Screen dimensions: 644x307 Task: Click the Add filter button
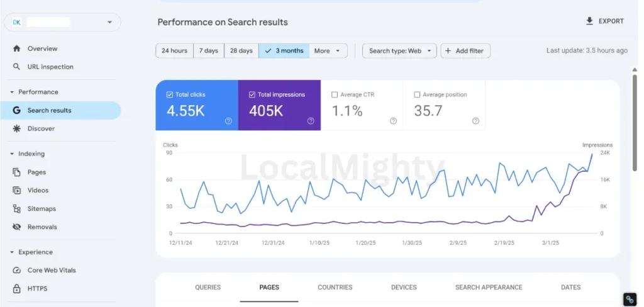pyautogui.click(x=465, y=51)
